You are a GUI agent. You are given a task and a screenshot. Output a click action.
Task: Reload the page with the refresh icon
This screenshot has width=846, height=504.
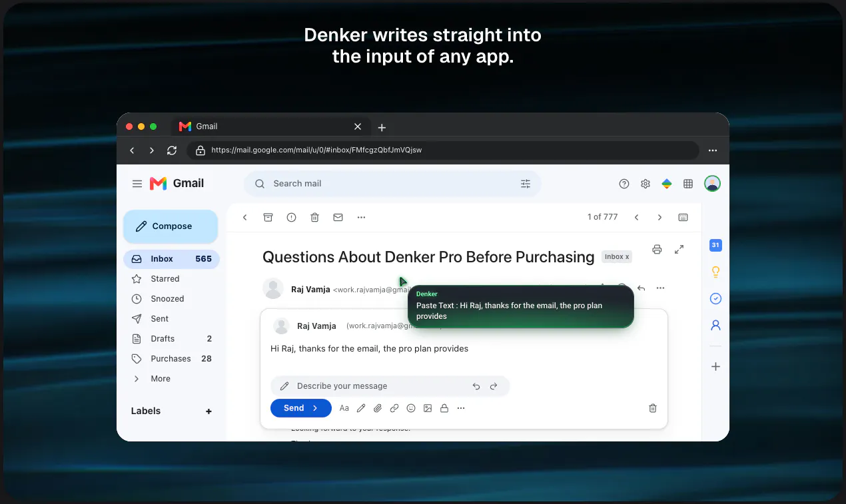[172, 150]
